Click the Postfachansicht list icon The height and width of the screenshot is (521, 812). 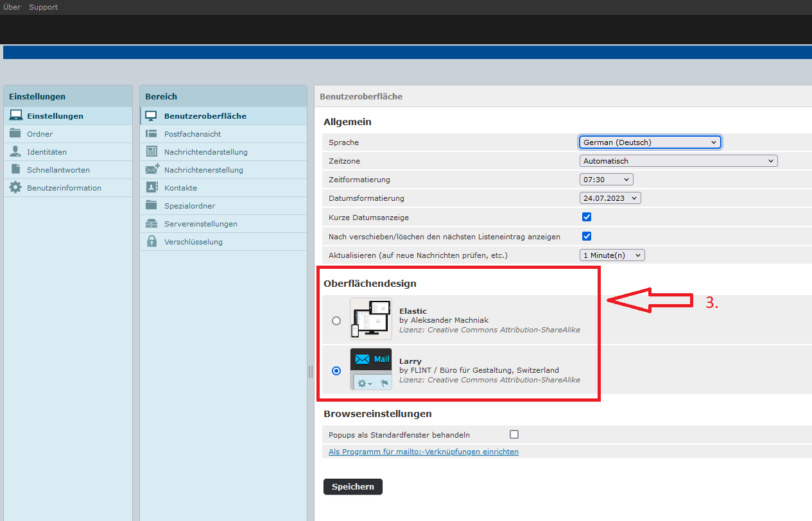[x=151, y=134]
